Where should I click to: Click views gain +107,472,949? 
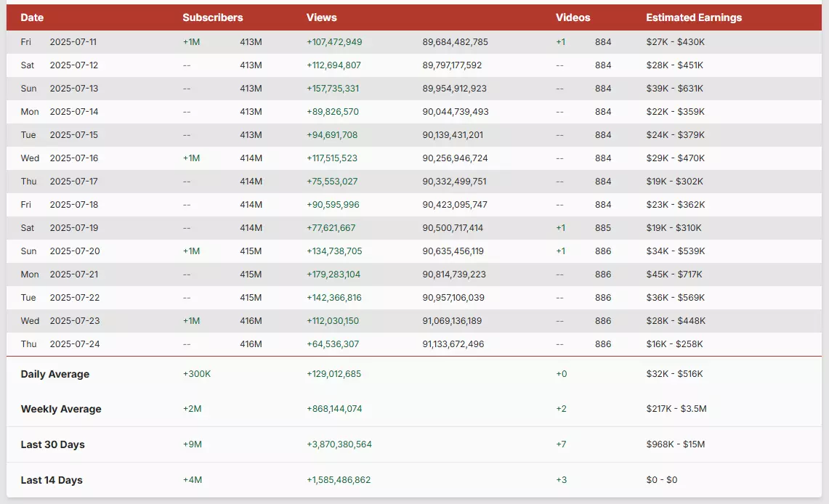pyautogui.click(x=334, y=41)
